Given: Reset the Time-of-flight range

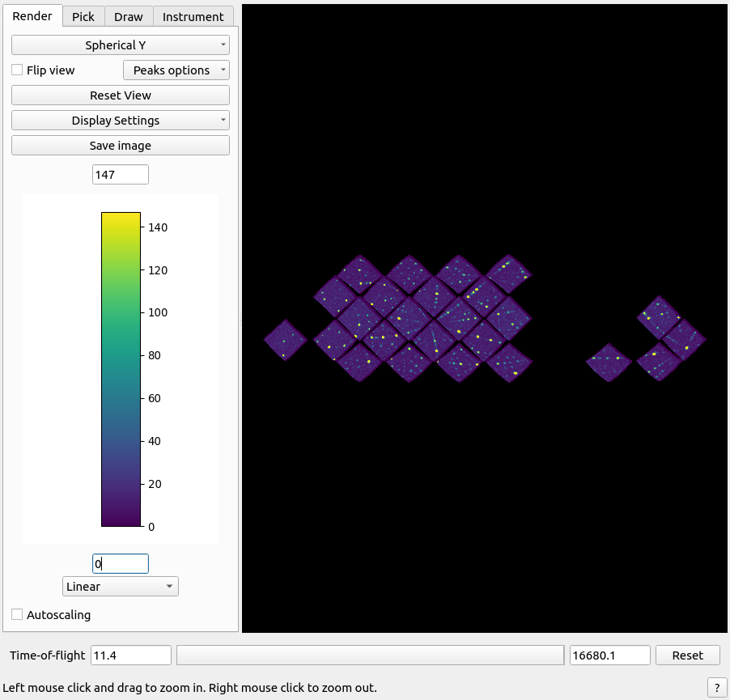Looking at the screenshot, I should (x=687, y=655).
